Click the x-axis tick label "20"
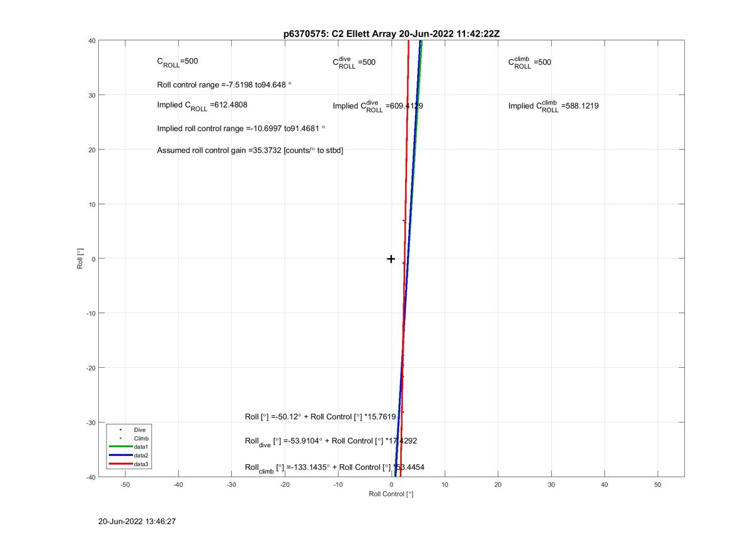The width and height of the screenshot is (756, 536). pos(498,485)
